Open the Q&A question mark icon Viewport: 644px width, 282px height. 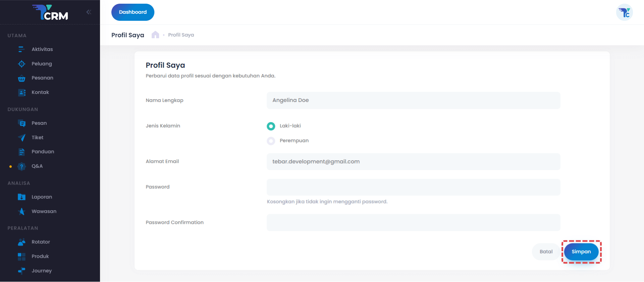click(21, 166)
